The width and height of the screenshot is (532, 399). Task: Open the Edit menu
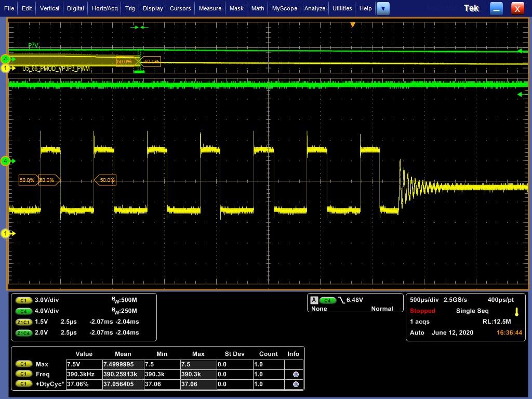pos(26,8)
